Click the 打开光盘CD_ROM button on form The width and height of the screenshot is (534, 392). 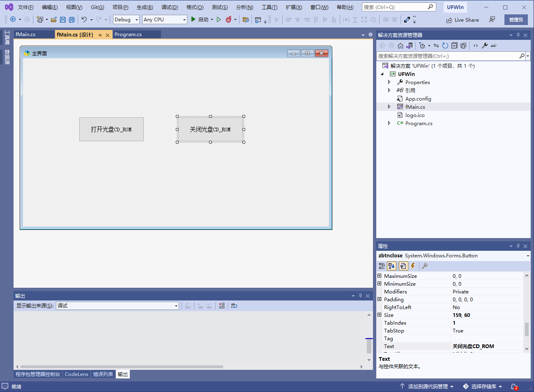tap(111, 129)
